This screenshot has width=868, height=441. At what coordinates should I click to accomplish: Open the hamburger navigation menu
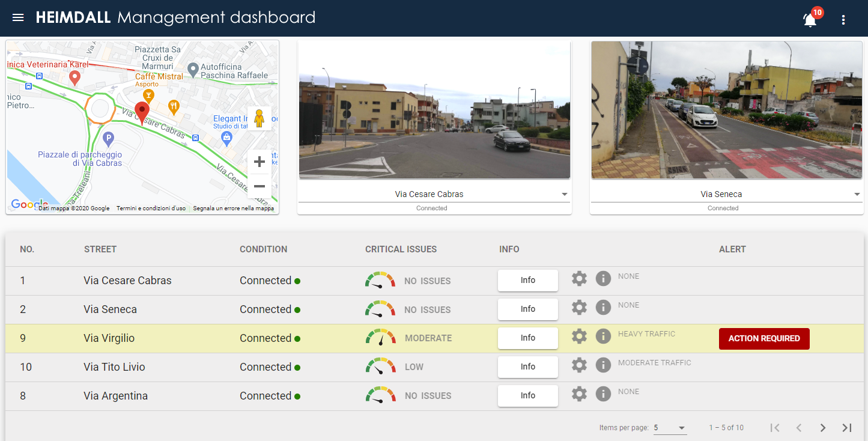(18, 18)
